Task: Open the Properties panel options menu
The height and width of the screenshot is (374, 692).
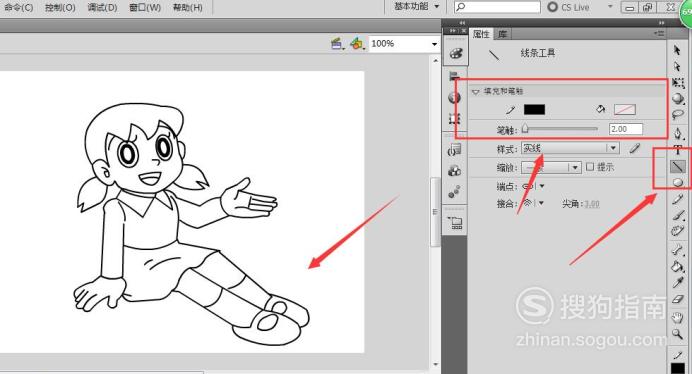Action: click(x=659, y=33)
